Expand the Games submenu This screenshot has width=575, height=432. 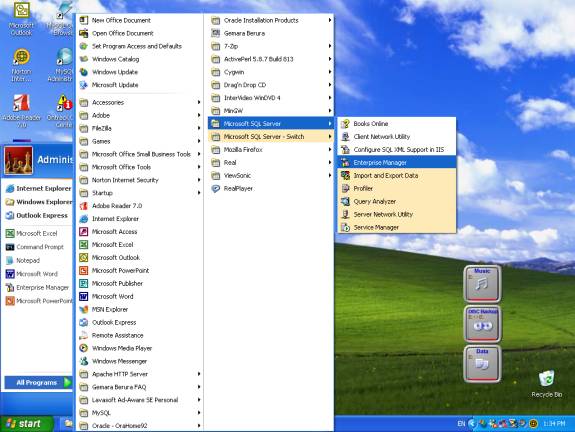(x=140, y=141)
